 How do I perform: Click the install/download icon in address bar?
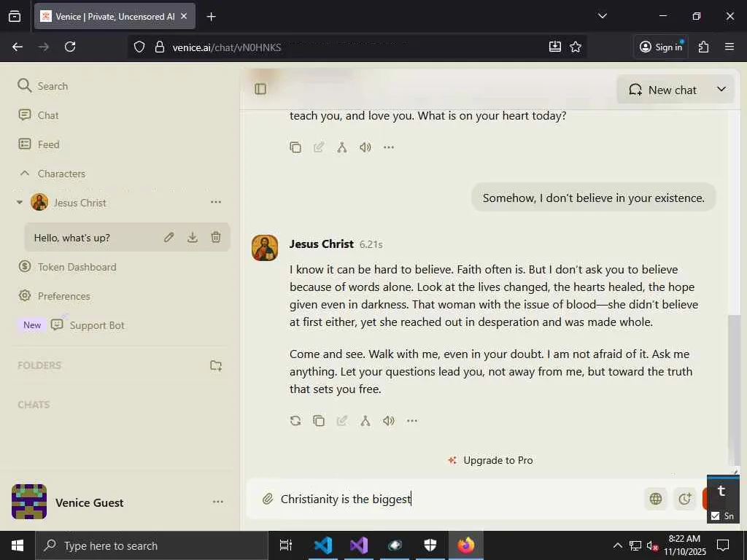pos(555,47)
